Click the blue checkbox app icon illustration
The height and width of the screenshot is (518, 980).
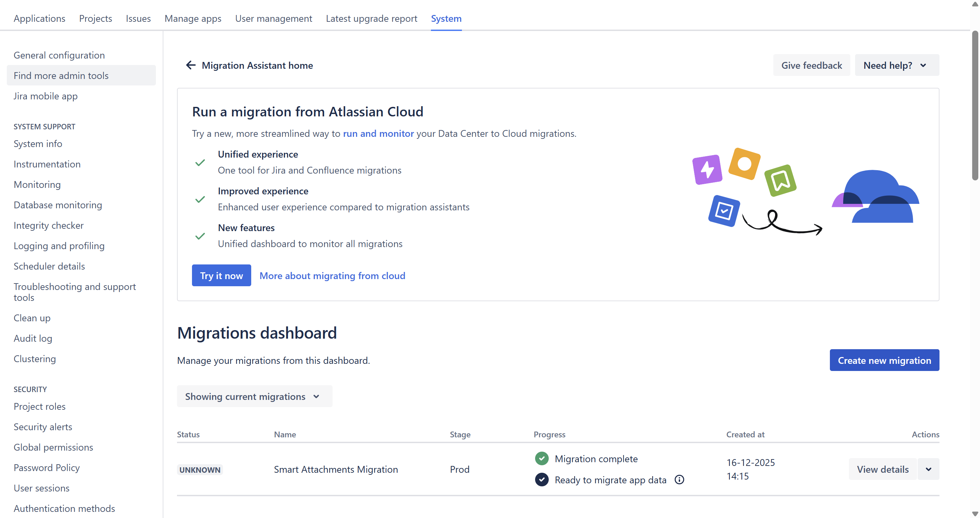(x=724, y=211)
